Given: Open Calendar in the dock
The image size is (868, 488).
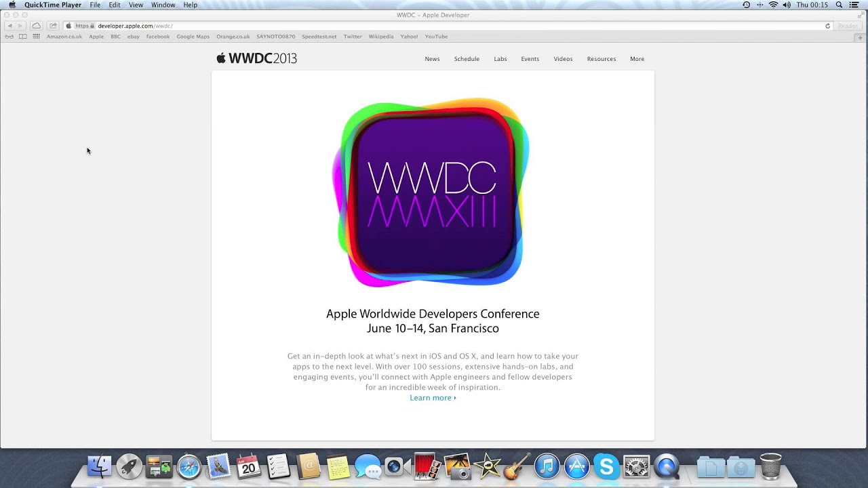Looking at the screenshot, I should (x=249, y=466).
